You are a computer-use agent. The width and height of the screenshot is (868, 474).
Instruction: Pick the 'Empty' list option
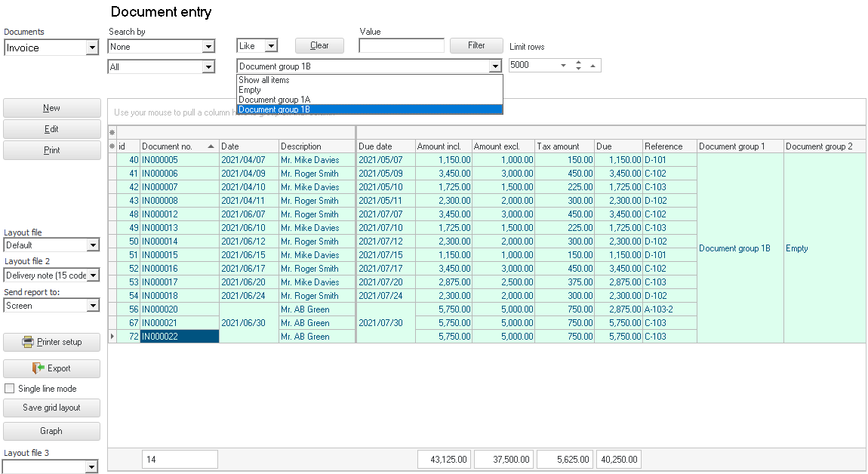coord(250,90)
